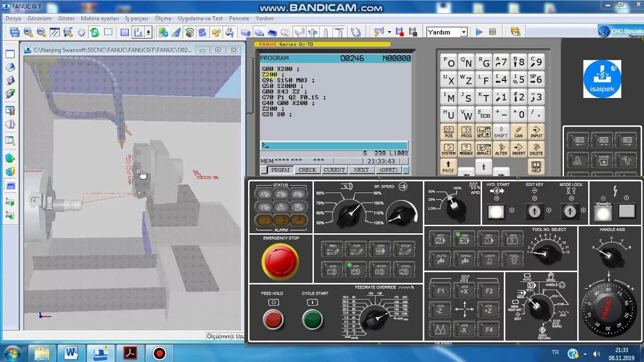Toggle the DRN dry run button

(380, 249)
